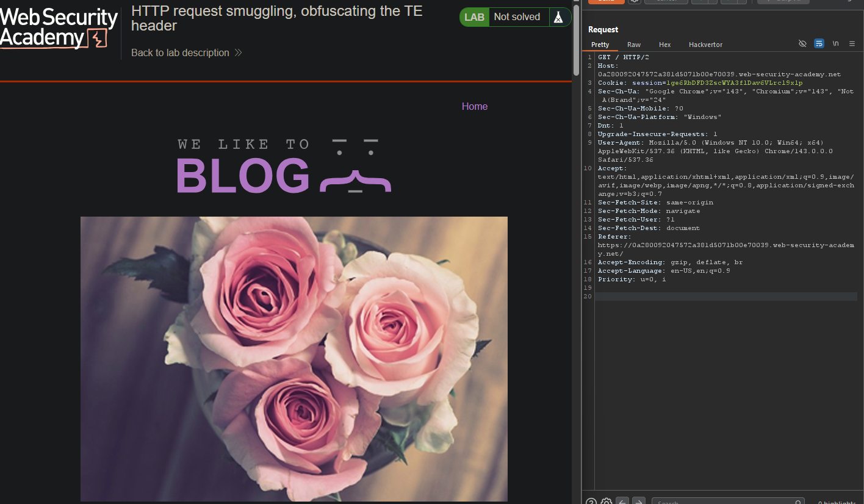
Task: Click the 'User-Agent: Mozilla/5.0' header line
Action: [x=711, y=142]
